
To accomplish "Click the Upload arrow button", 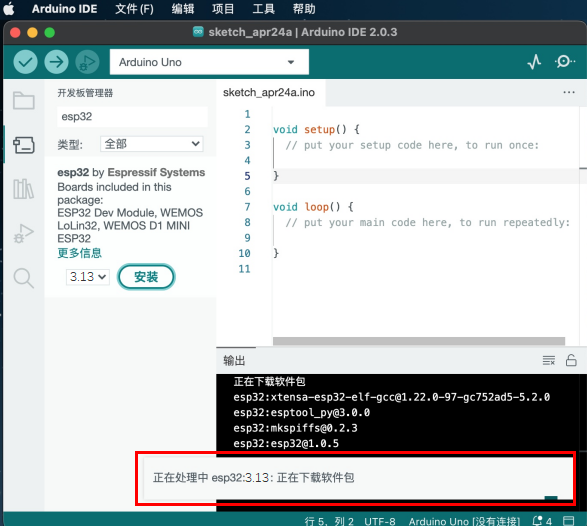I will (56, 62).
